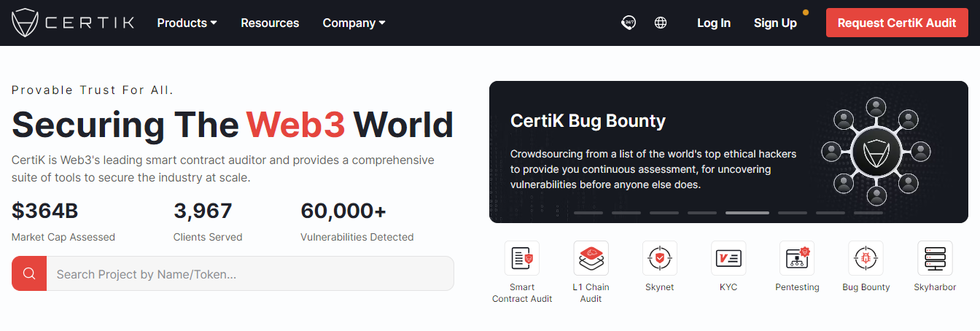Select the Skynet target shield icon

[660, 258]
